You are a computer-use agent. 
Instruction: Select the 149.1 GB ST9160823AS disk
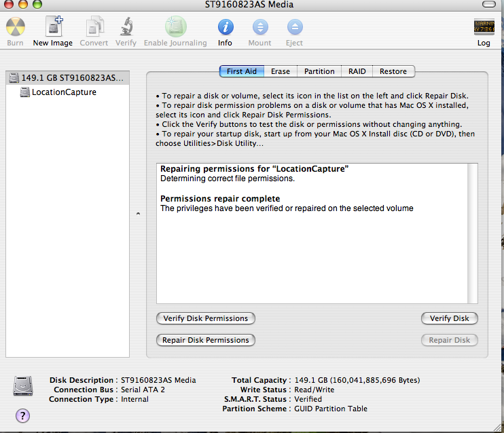[67, 78]
